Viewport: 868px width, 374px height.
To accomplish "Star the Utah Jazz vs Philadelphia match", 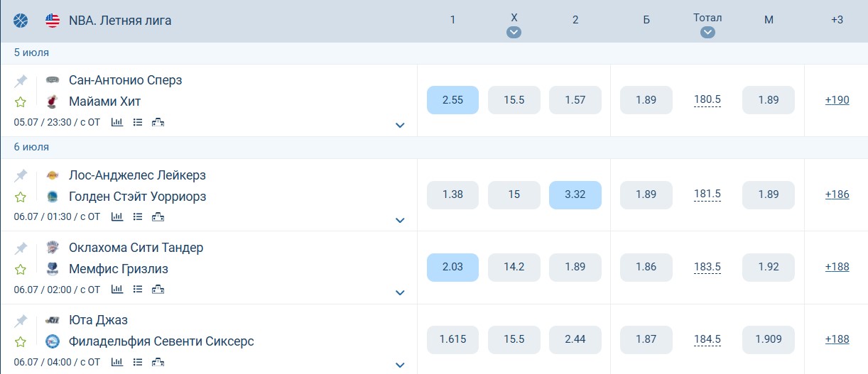I will pyautogui.click(x=21, y=341).
